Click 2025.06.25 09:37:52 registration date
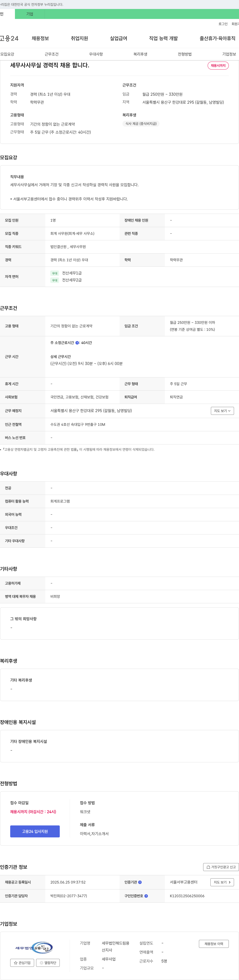 tap(68, 882)
